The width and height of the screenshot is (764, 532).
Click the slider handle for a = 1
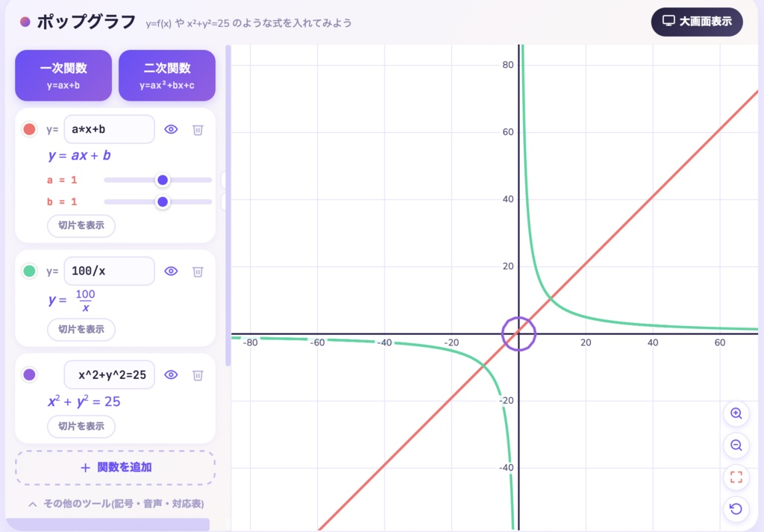point(163,181)
